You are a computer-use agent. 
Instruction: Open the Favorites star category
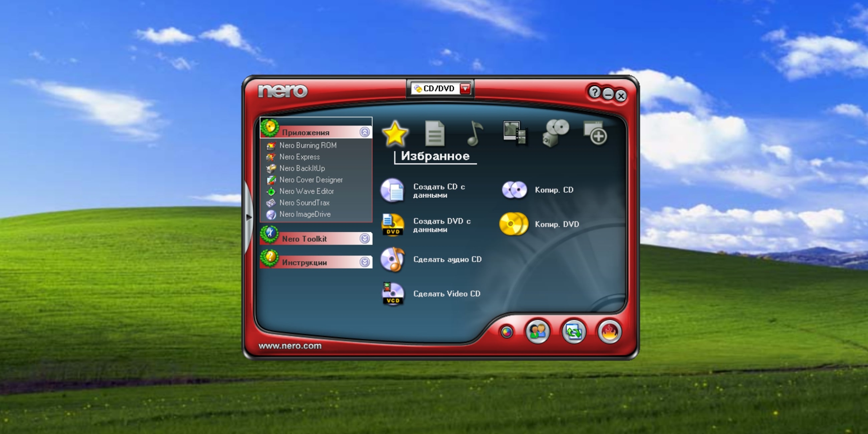(395, 133)
